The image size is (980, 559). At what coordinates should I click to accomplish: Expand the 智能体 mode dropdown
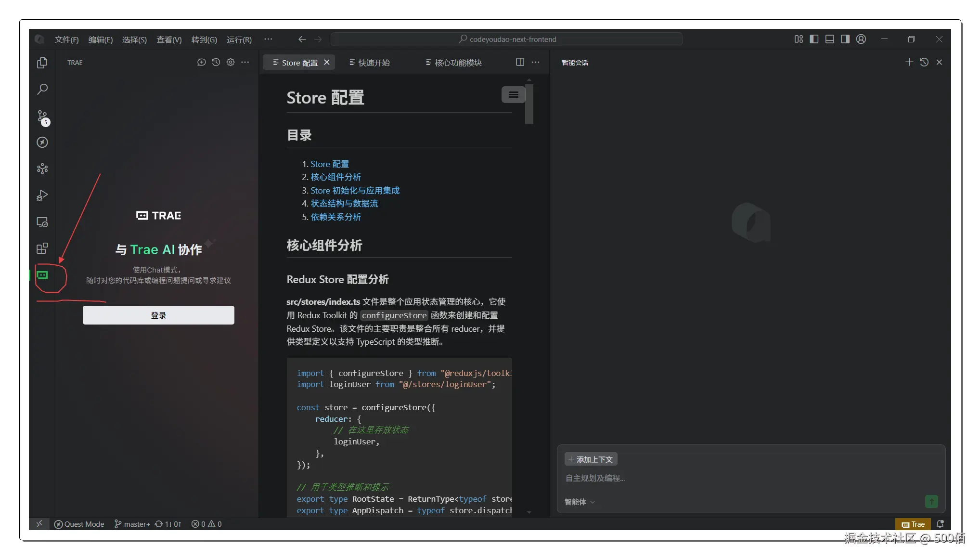[x=580, y=502]
